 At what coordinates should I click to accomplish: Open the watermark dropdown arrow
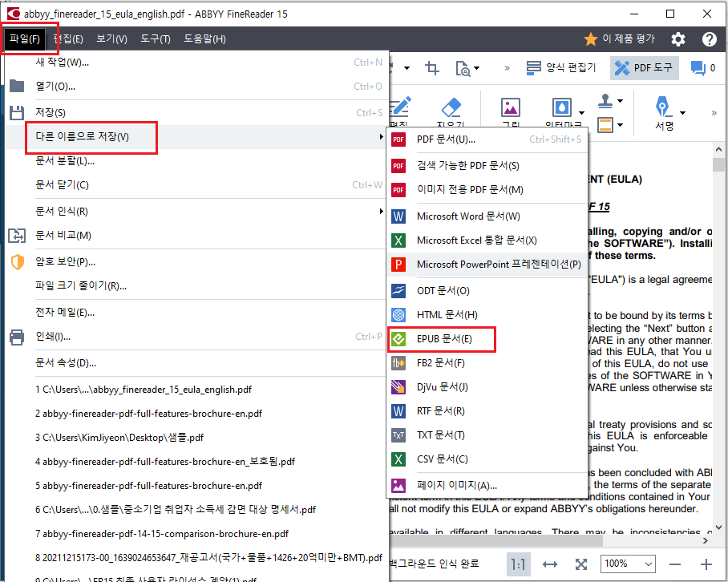pyautogui.click(x=581, y=113)
